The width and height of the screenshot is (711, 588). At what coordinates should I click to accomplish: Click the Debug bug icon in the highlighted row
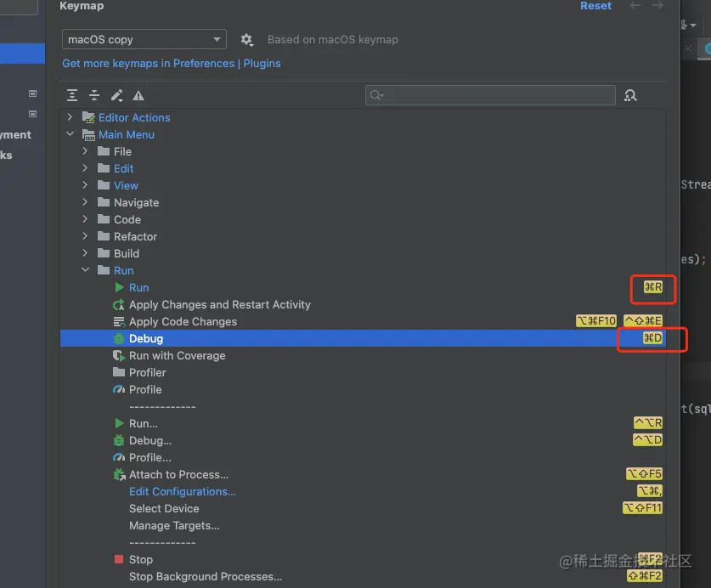point(119,338)
